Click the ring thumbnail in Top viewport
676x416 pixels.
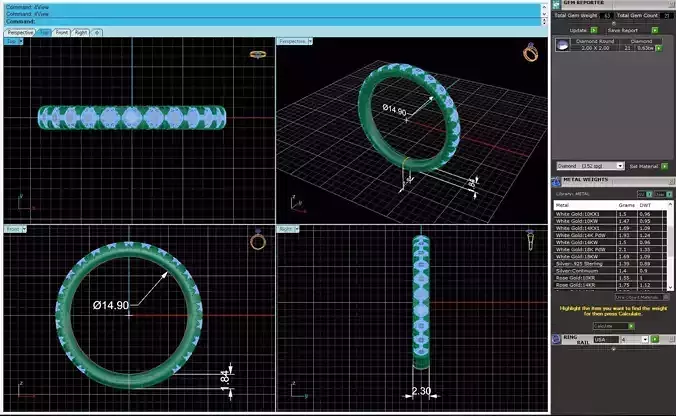coord(258,54)
